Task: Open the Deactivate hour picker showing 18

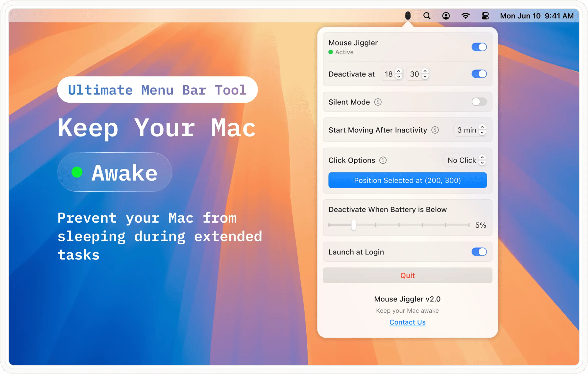Action: 392,74
